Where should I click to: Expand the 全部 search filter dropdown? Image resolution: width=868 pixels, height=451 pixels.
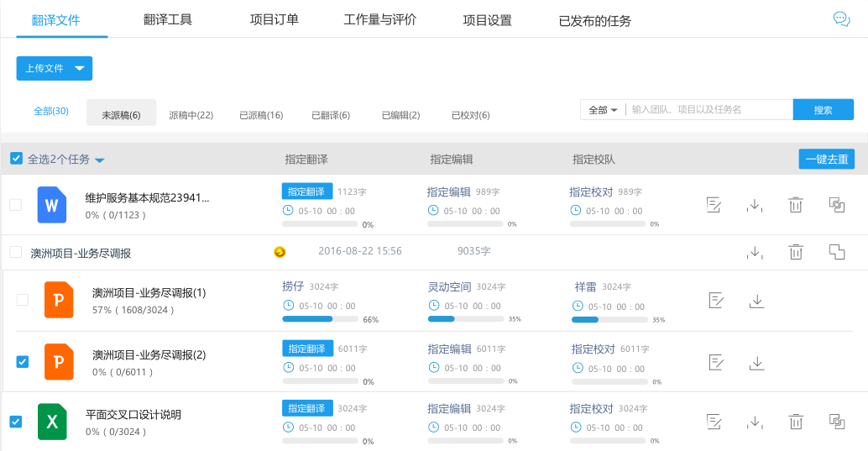pos(603,110)
